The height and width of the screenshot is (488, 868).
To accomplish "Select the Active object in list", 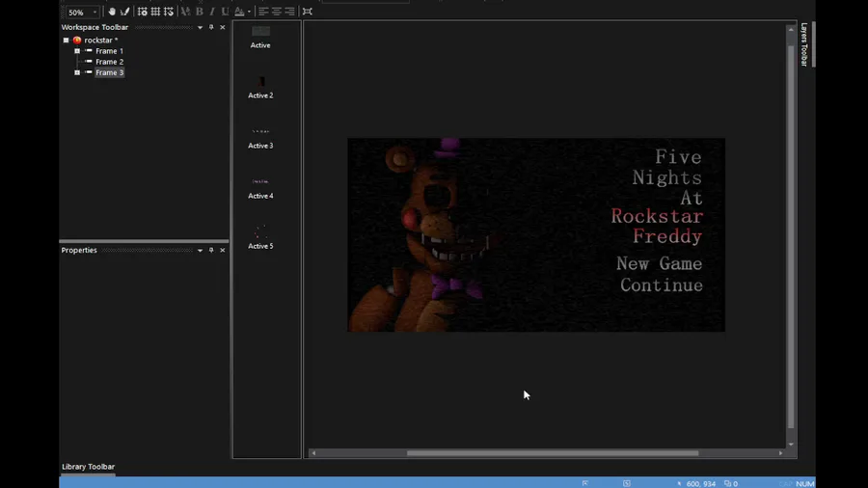I will (x=260, y=38).
